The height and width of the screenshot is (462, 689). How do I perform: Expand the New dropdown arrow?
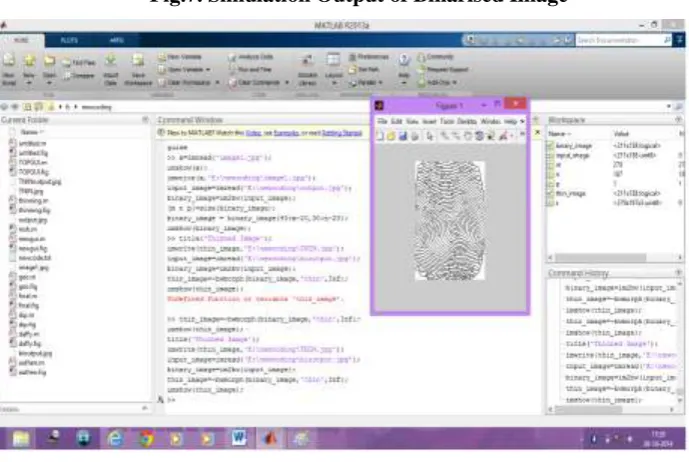pos(29,83)
